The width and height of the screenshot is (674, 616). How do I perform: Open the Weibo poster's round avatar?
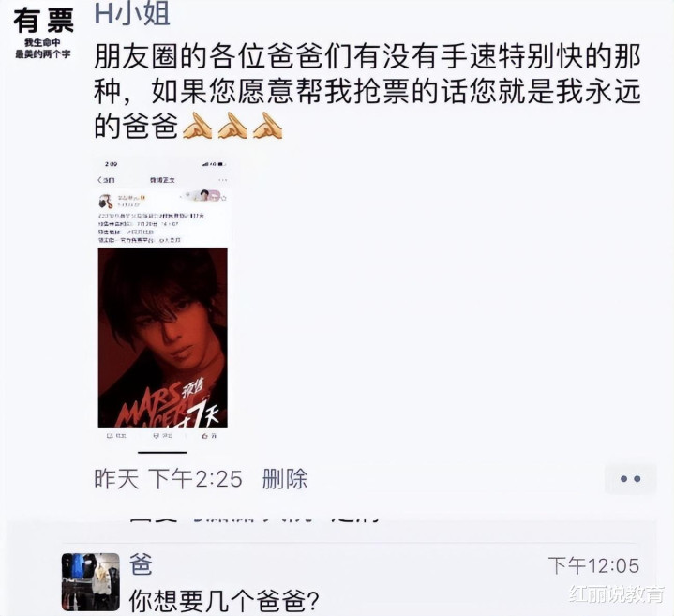[106, 201]
